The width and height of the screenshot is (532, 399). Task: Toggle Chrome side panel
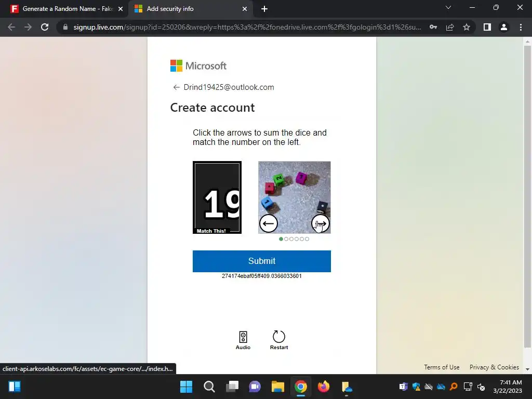(487, 27)
